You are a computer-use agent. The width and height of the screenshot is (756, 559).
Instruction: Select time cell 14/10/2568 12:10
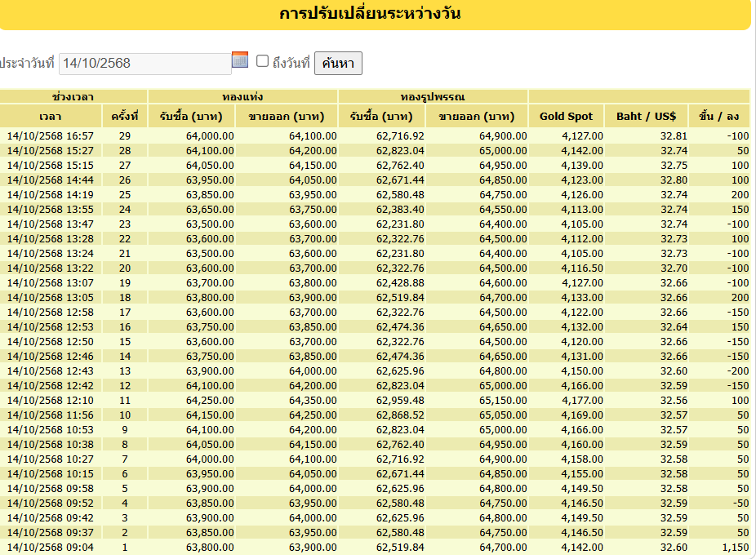[51, 401]
